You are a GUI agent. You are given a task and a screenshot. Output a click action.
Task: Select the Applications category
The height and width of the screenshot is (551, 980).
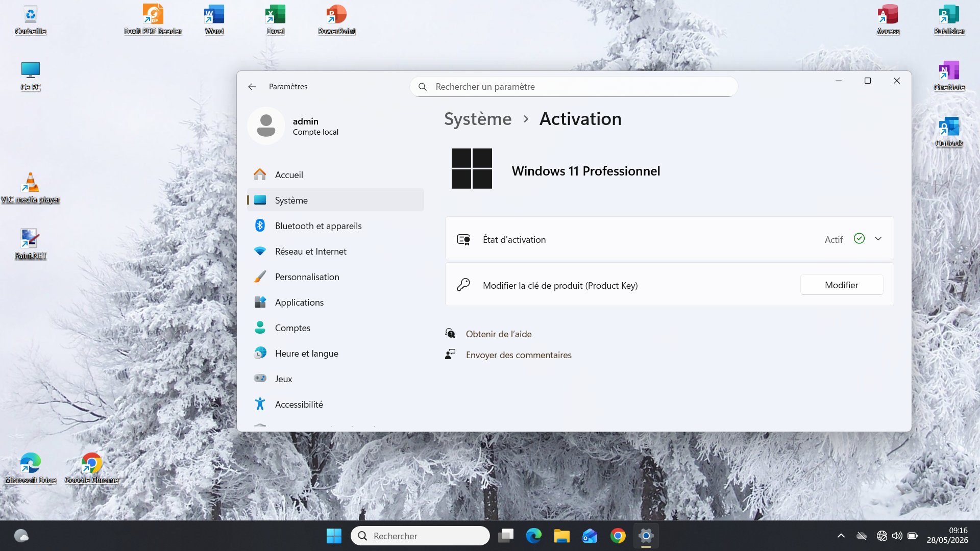point(335,302)
